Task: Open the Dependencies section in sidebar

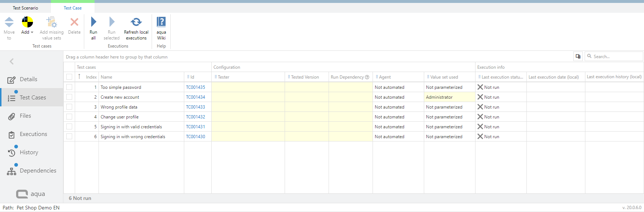Action: coord(38,171)
